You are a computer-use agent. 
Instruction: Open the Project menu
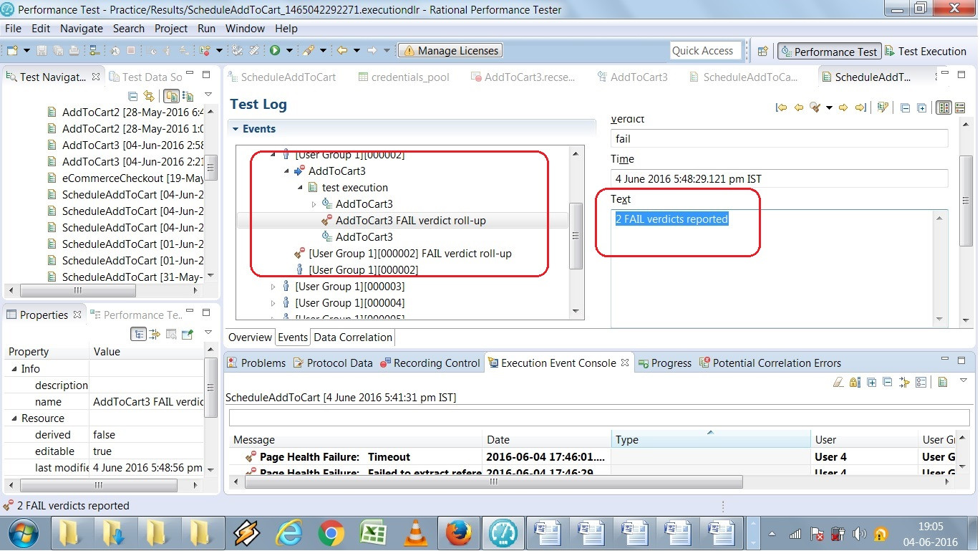171,29
